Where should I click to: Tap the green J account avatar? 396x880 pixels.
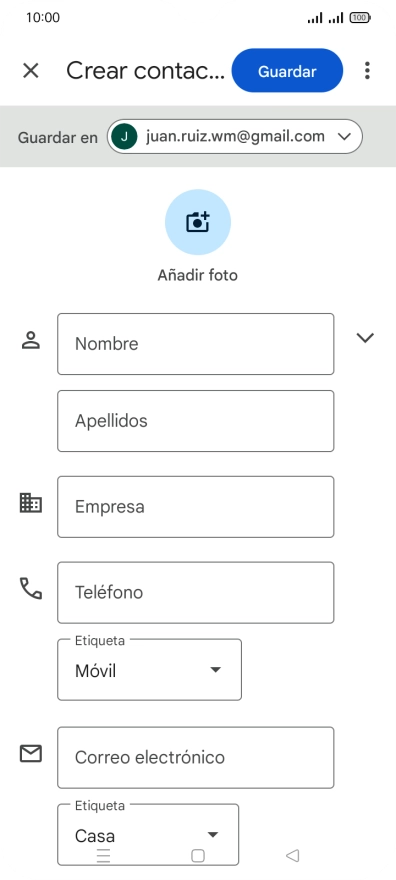coord(124,136)
